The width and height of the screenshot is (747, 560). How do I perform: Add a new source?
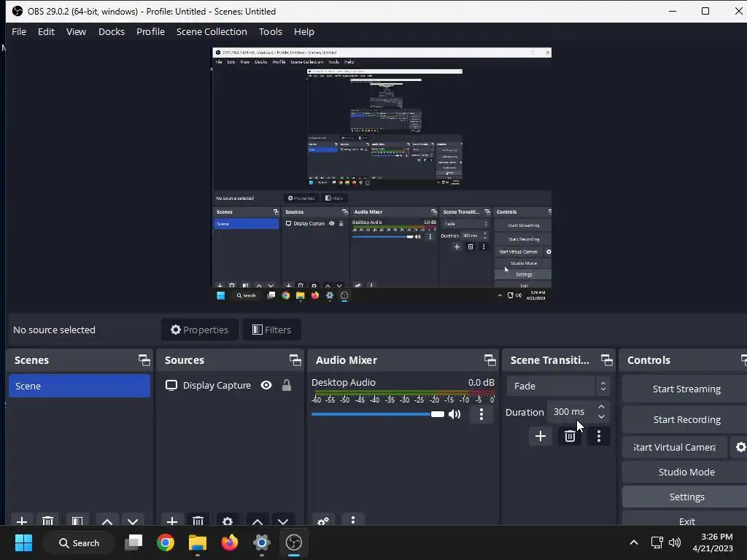[x=172, y=521]
